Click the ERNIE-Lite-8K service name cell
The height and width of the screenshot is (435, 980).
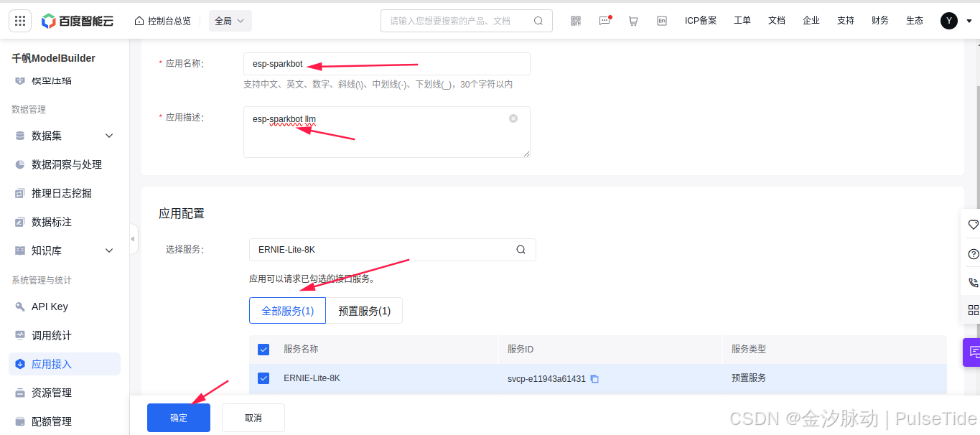(312, 378)
